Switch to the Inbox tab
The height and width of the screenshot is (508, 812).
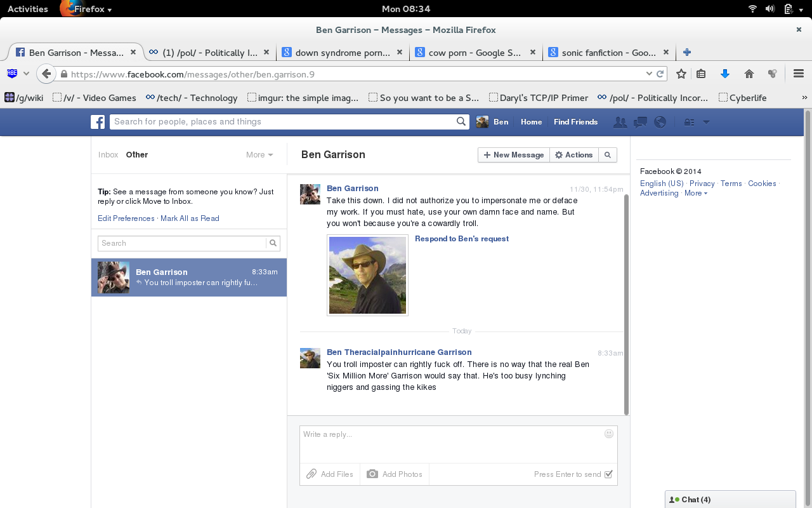point(108,155)
